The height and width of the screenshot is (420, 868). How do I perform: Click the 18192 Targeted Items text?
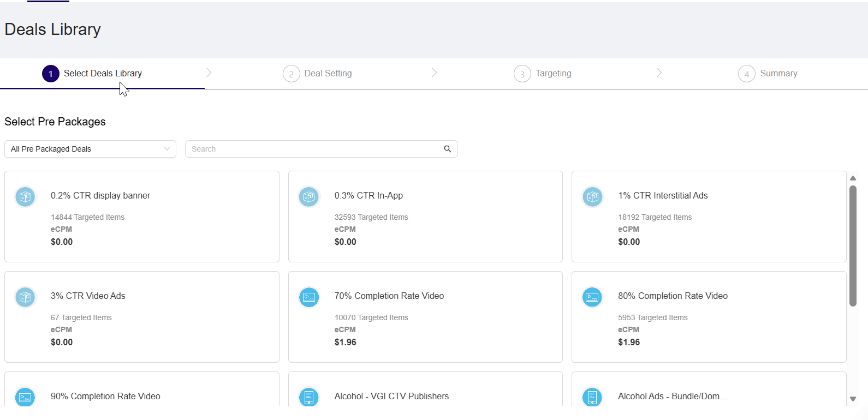[655, 217]
